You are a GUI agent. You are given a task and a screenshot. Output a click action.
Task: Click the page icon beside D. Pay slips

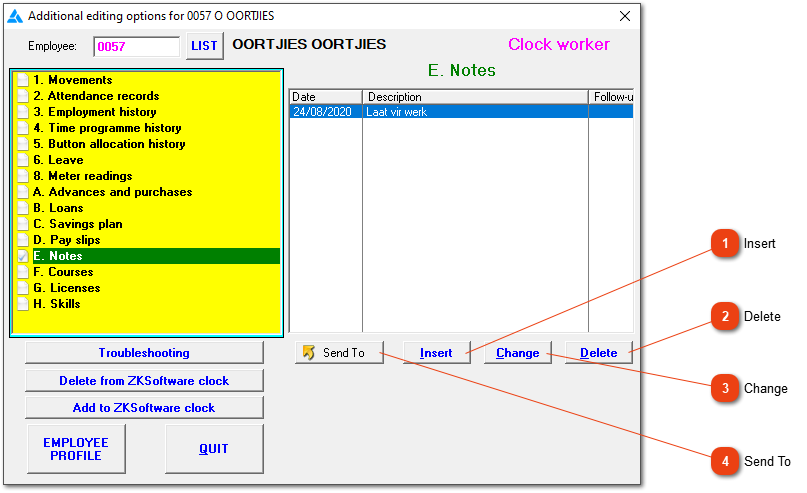23,240
